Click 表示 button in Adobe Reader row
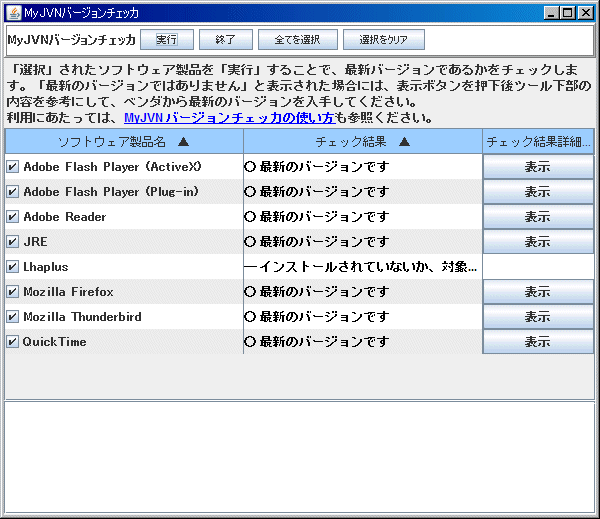This screenshot has width=600, height=519. coord(538,217)
